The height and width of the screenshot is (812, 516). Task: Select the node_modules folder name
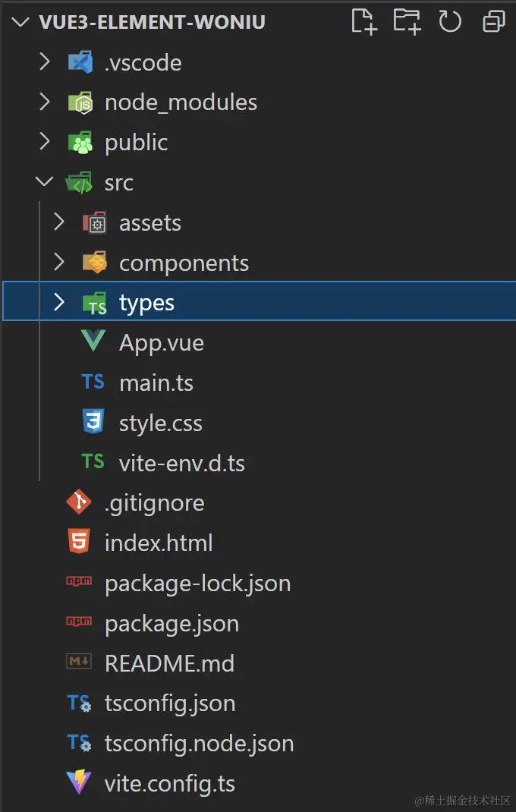(x=181, y=102)
